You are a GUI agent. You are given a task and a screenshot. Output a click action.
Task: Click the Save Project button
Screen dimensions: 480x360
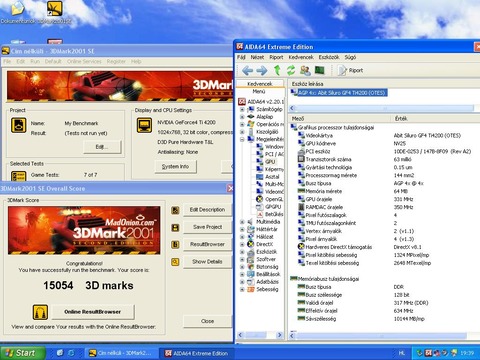click(x=207, y=227)
